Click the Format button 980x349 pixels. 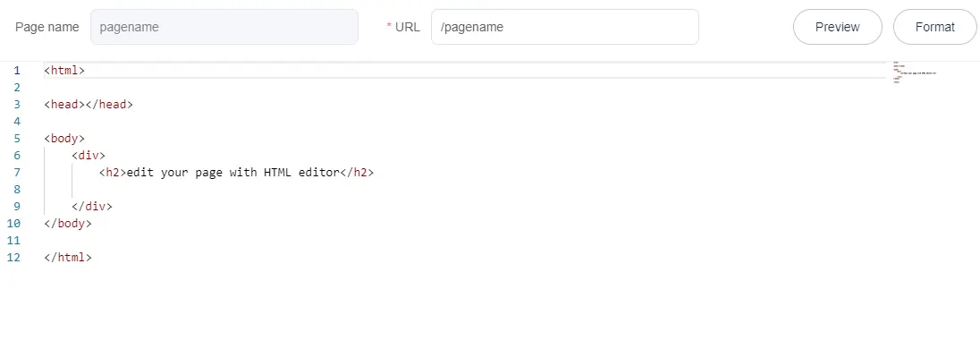[935, 27]
